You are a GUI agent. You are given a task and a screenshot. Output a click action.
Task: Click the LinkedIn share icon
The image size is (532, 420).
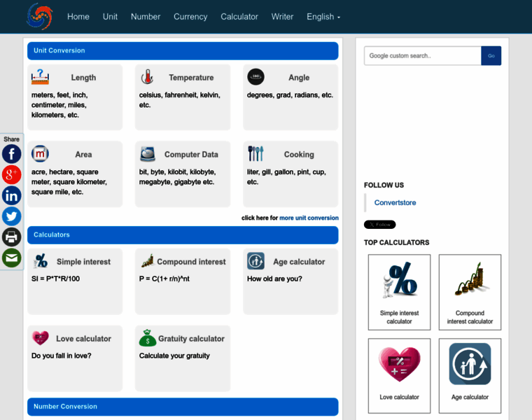coord(11,195)
